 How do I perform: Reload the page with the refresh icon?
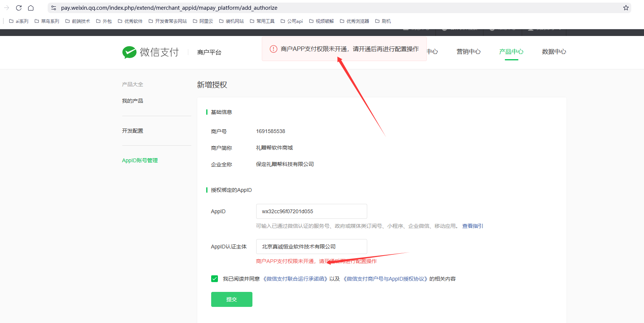[x=19, y=8]
